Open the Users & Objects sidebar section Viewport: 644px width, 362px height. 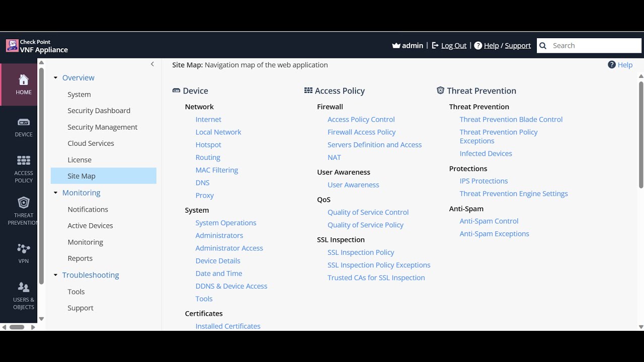pyautogui.click(x=24, y=296)
